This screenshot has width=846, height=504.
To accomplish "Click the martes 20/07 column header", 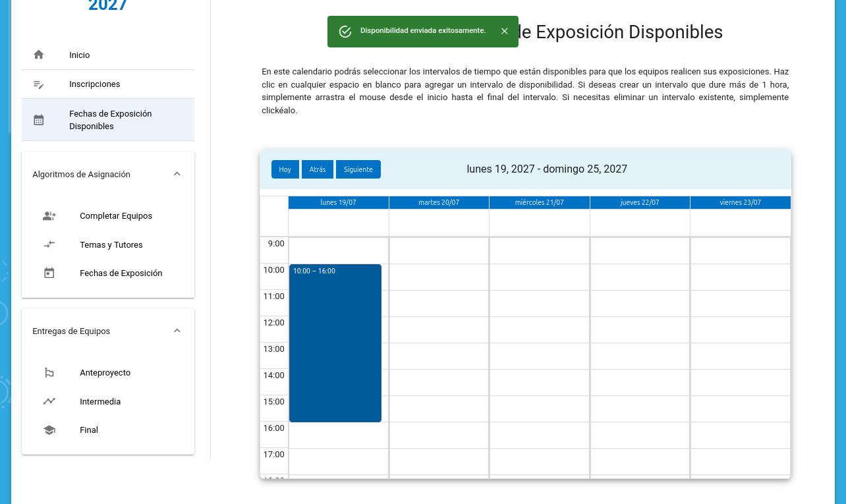I will 439,203.
